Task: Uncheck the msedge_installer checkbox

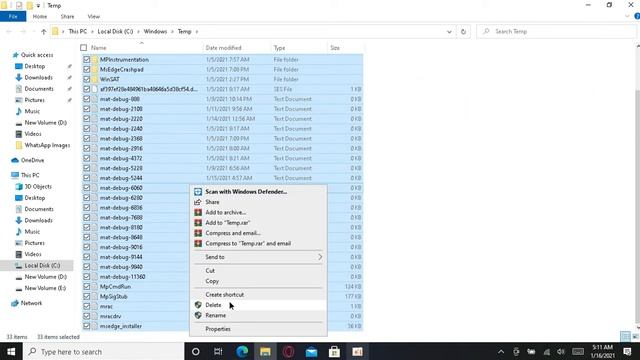Action: pyautogui.click(x=87, y=326)
